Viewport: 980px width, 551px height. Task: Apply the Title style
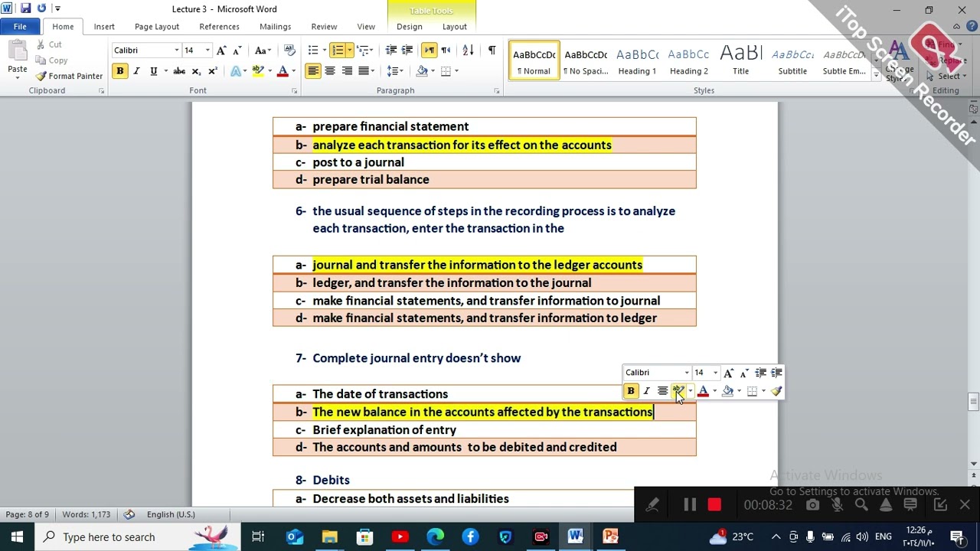(741, 61)
